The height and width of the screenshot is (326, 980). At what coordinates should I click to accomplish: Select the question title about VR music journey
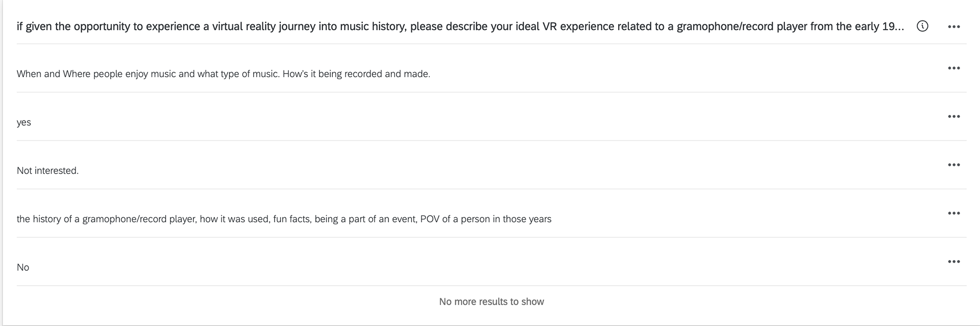[x=460, y=27]
